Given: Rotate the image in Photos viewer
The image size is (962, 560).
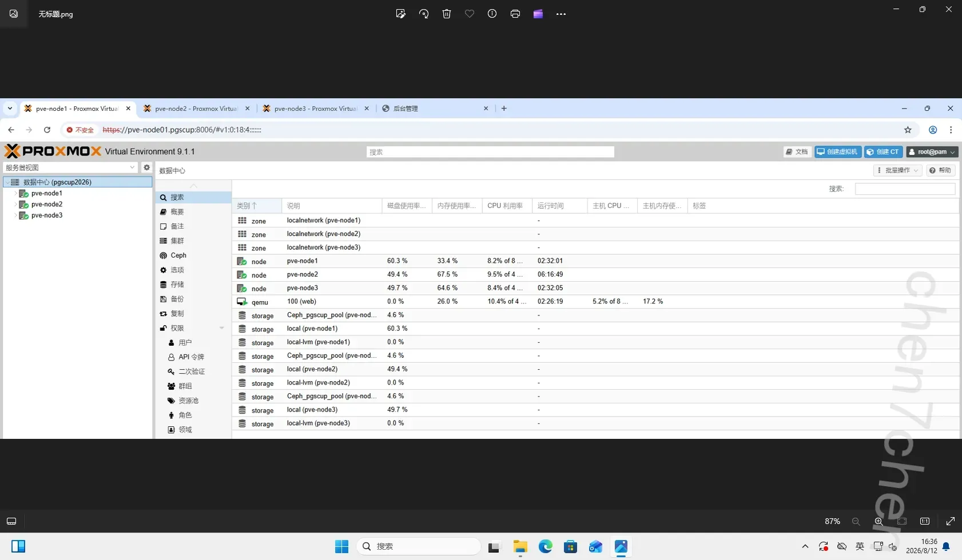Looking at the screenshot, I should point(424,14).
